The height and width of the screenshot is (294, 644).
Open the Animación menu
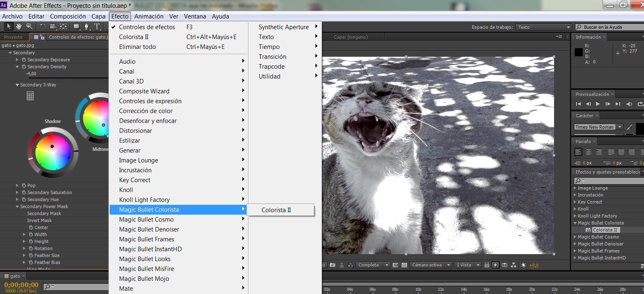tap(149, 16)
